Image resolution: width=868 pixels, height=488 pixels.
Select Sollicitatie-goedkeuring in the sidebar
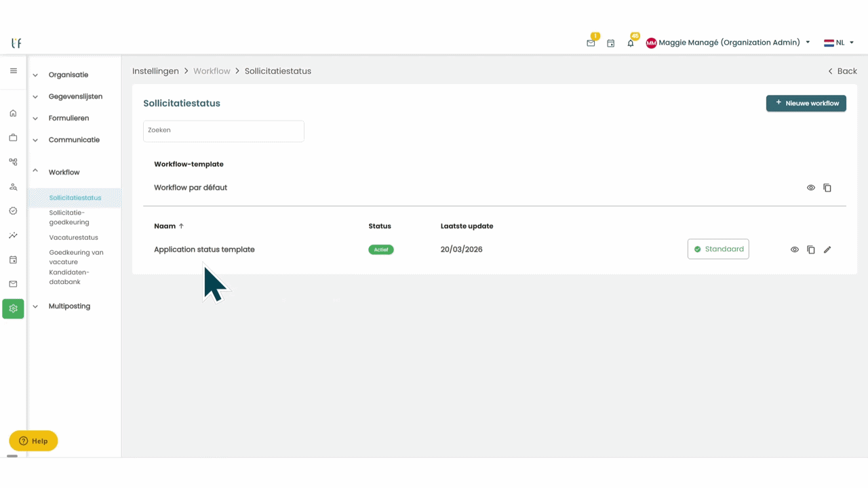click(68, 218)
